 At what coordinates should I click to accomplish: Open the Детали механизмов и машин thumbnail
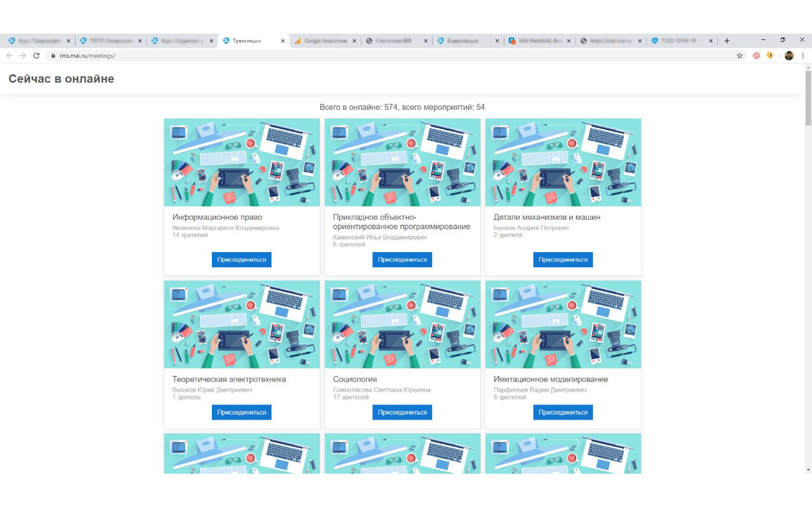[x=563, y=163]
